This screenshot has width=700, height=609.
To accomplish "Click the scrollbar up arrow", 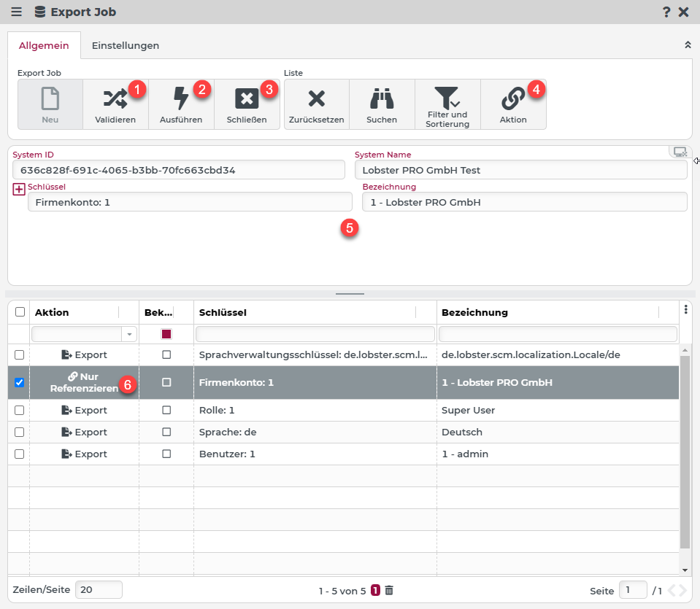I will pyautogui.click(x=685, y=351).
